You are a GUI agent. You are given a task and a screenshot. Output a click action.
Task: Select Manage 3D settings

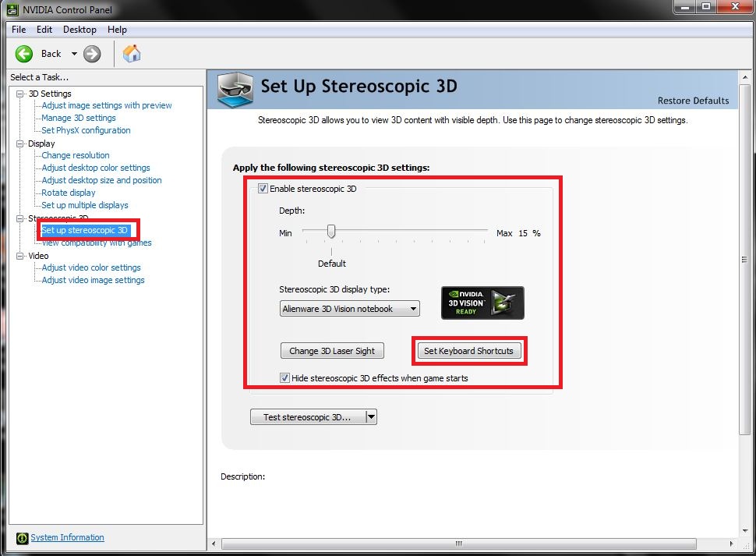[79, 118]
